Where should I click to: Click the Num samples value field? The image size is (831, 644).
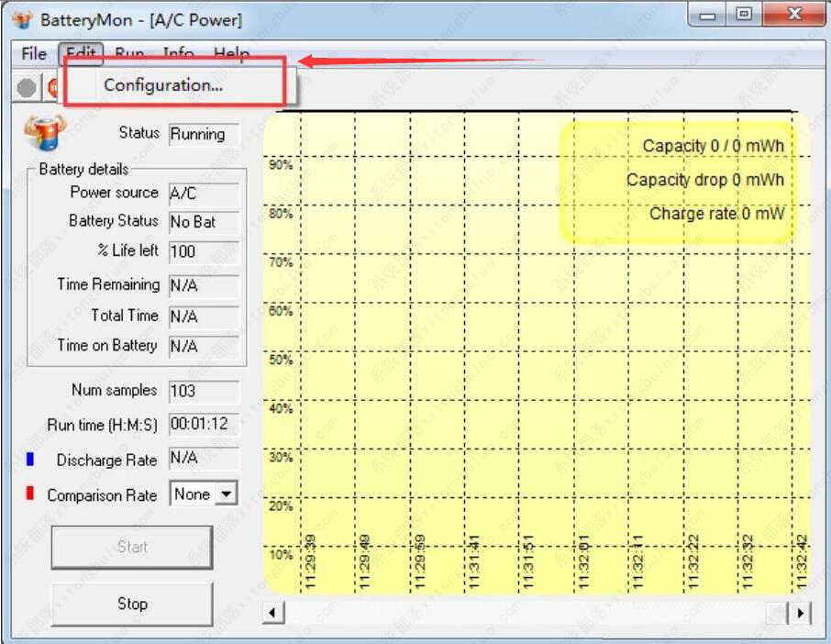(204, 391)
